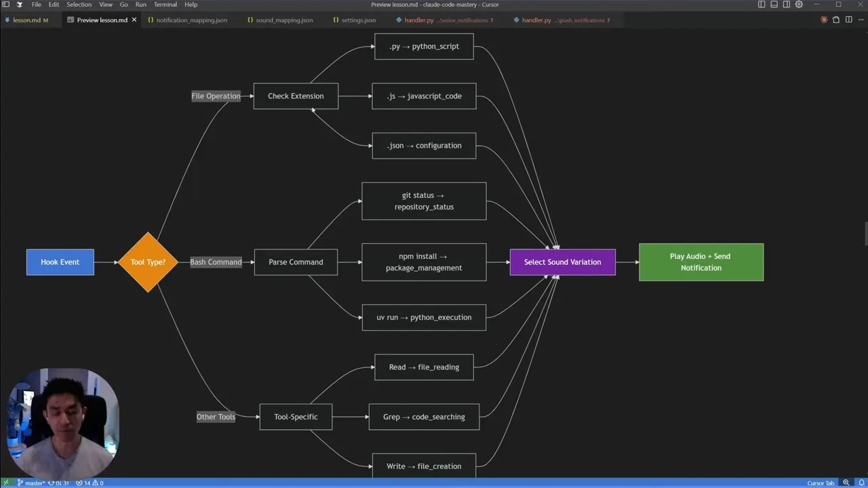Toggle the secondary sidebar visibility
Image resolution: width=868 pixels, height=488 pixels.
(x=785, y=5)
